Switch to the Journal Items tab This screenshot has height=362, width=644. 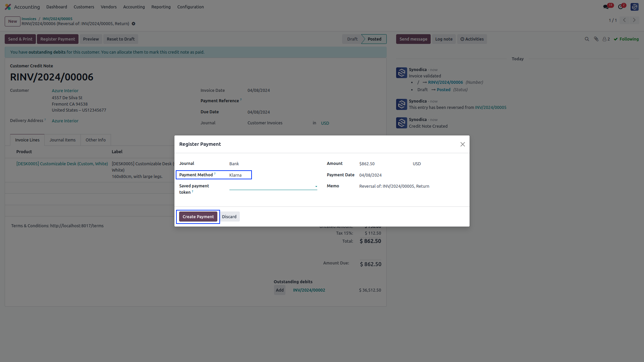tap(63, 140)
